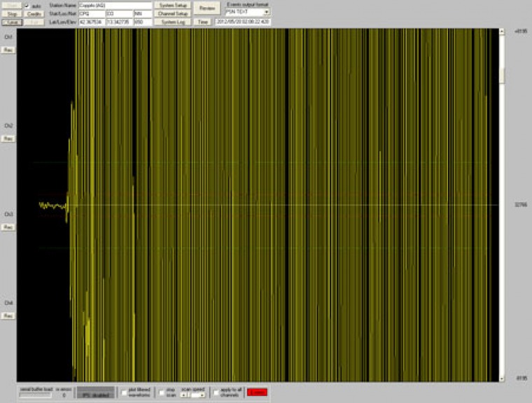Click the date-time field beside Time
532x403 pixels.
(243, 22)
